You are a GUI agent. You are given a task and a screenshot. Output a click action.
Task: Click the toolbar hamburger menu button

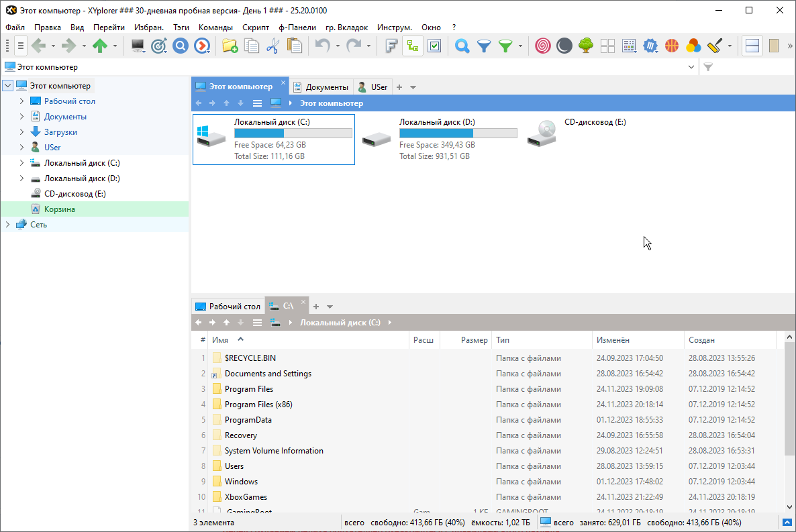(x=20, y=46)
